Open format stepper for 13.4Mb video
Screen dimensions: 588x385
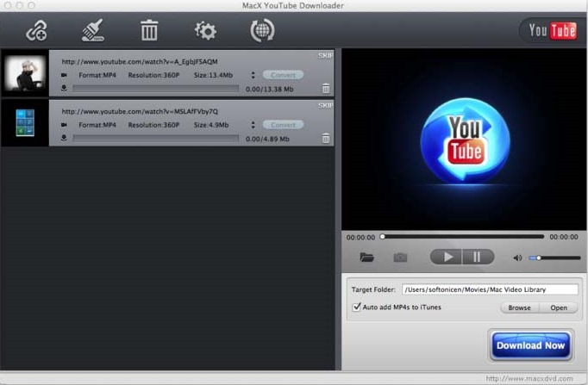[253, 75]
